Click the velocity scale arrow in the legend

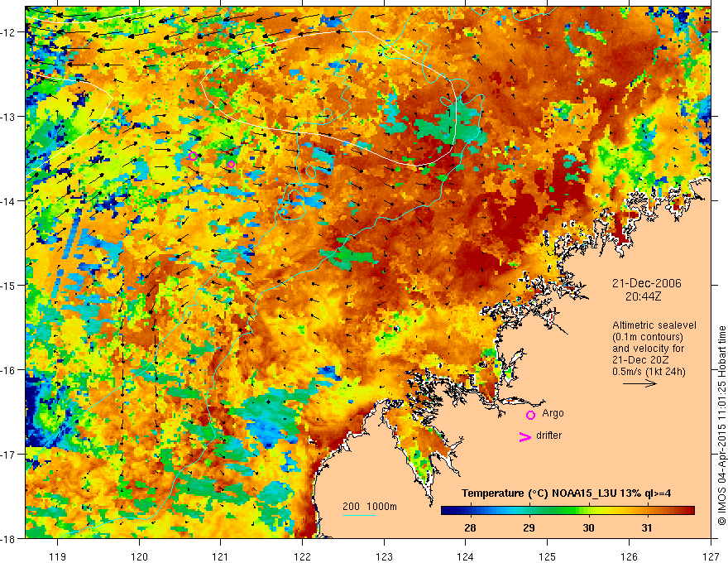coord(639,383)
